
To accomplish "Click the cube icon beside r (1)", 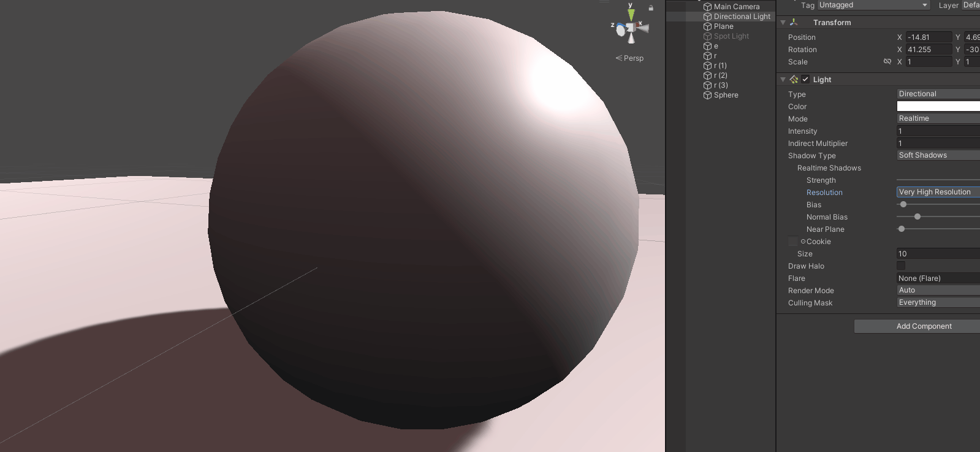I will pos(707,66).
